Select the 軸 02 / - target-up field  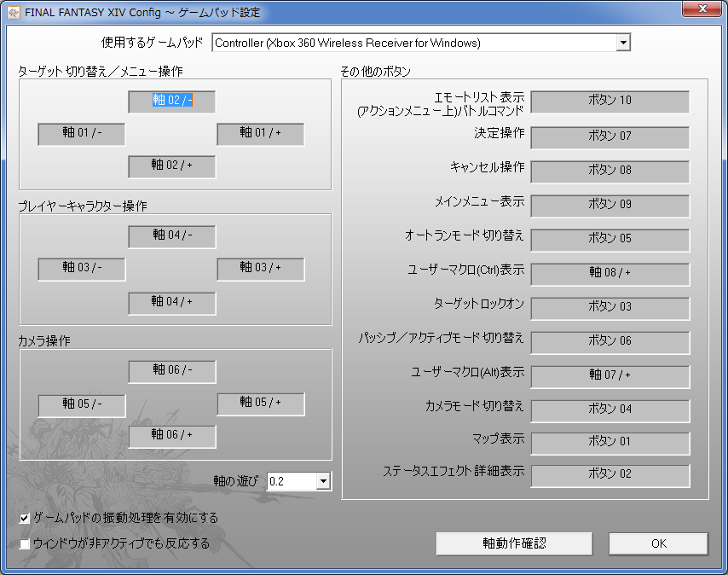172,102
